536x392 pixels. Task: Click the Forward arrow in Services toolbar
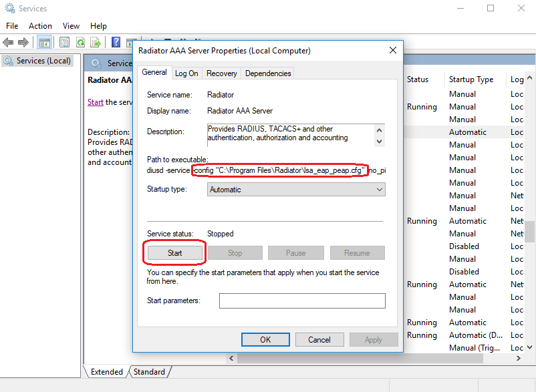pyautogui.click(x=23, y=43)
